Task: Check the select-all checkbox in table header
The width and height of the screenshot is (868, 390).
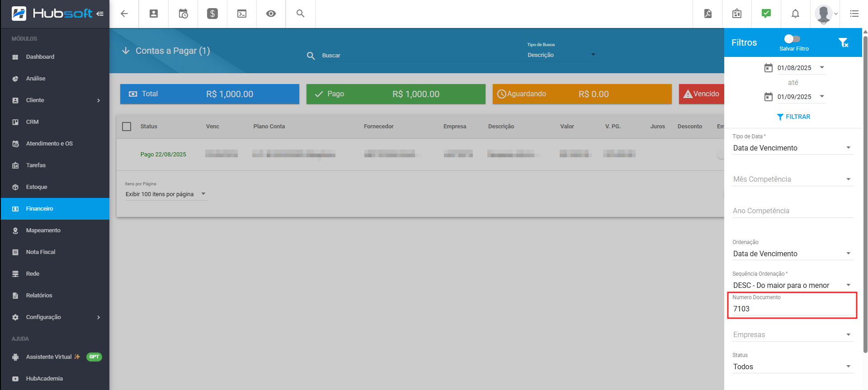Action: click(x=127, y=127)
